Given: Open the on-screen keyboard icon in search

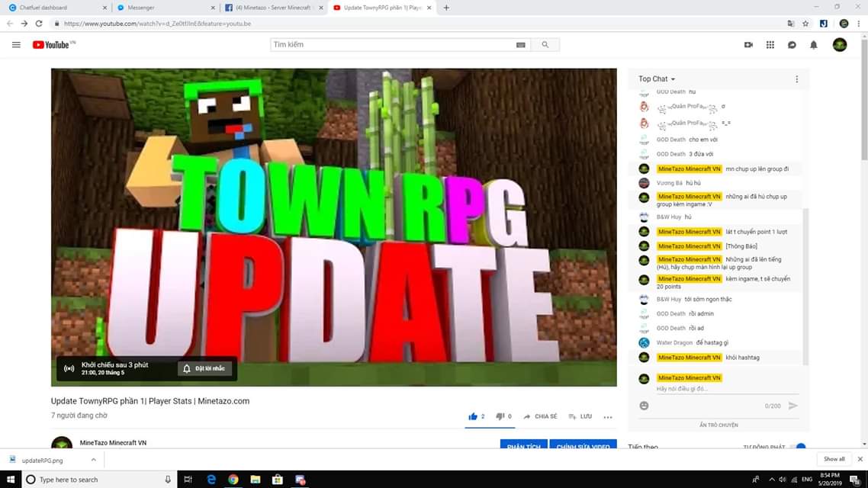Looking at the screenshot, I should [520, 45].
